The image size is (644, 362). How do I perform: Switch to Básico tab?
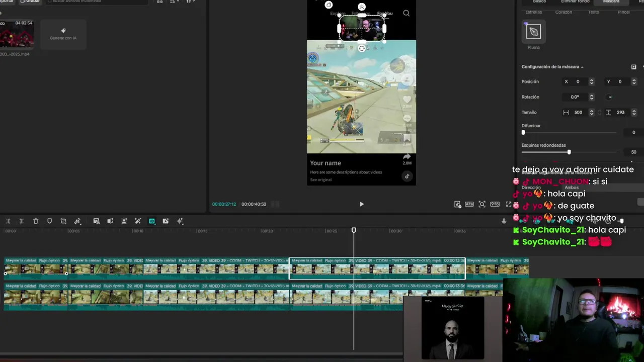pyautogui.click(x=539, y=2)
